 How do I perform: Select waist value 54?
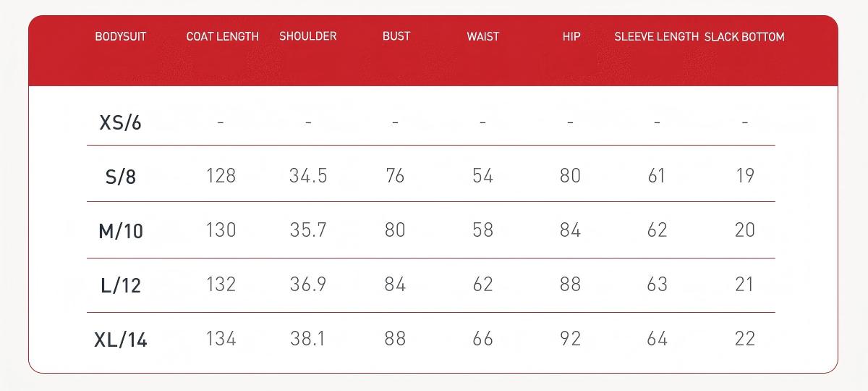482,175
